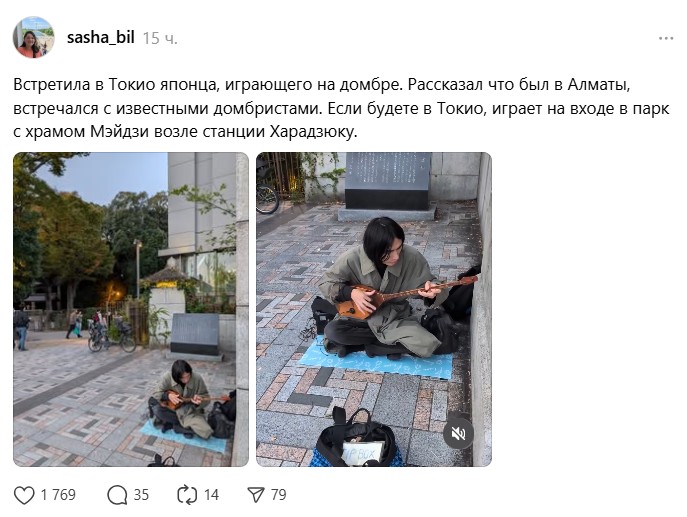
Task: Like the post with the heart icon
Action: tap(24, 495)
